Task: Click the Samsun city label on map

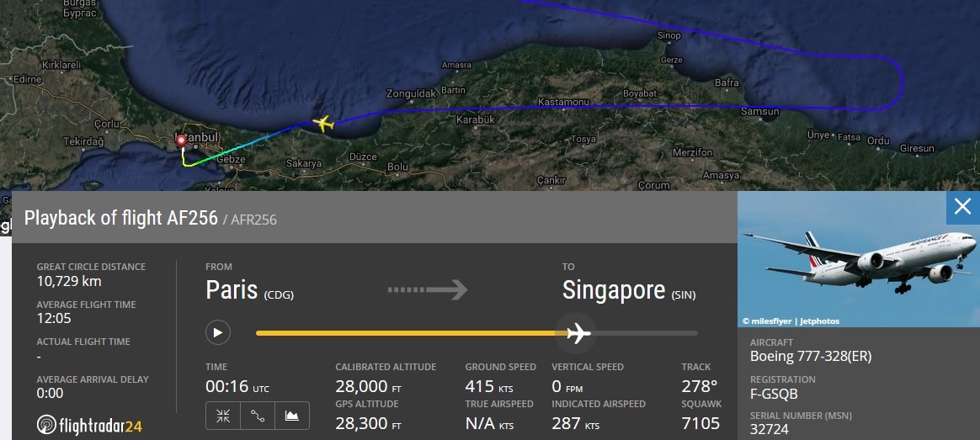Action: pos(760,112)
